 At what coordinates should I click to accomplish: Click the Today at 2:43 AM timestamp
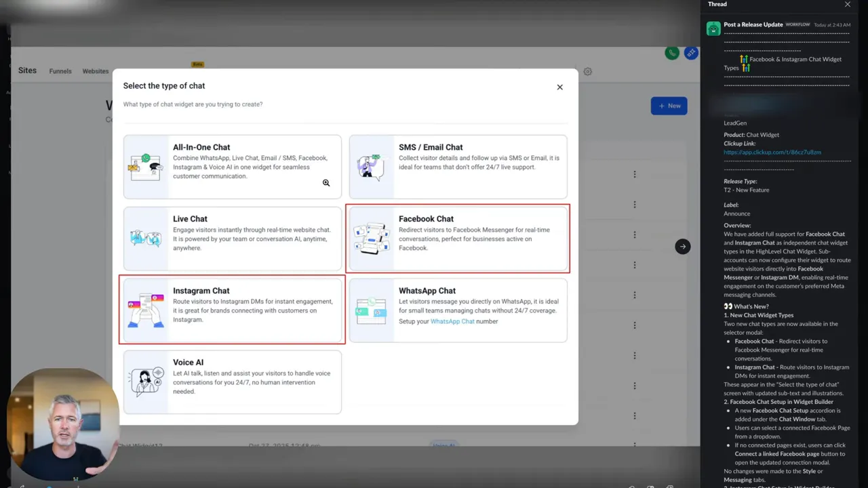click(831, 25)
